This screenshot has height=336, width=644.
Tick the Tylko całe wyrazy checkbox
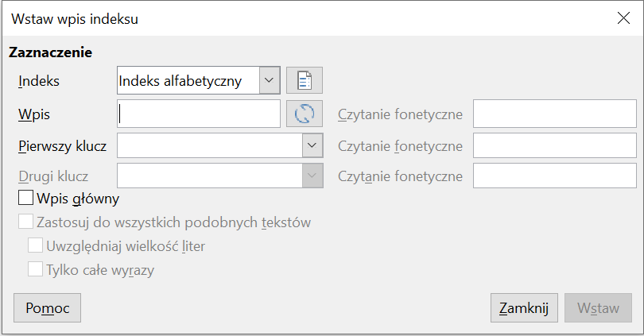coord(36,270)
